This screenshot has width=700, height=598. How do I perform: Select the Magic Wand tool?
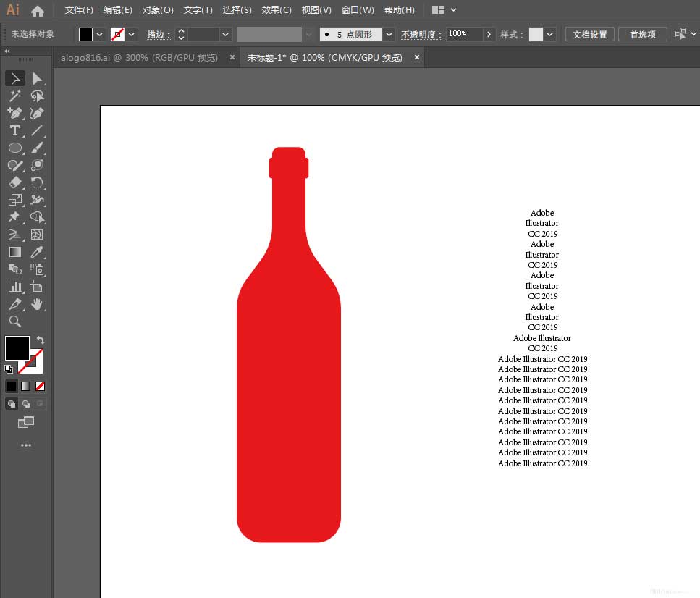(14, 96)
